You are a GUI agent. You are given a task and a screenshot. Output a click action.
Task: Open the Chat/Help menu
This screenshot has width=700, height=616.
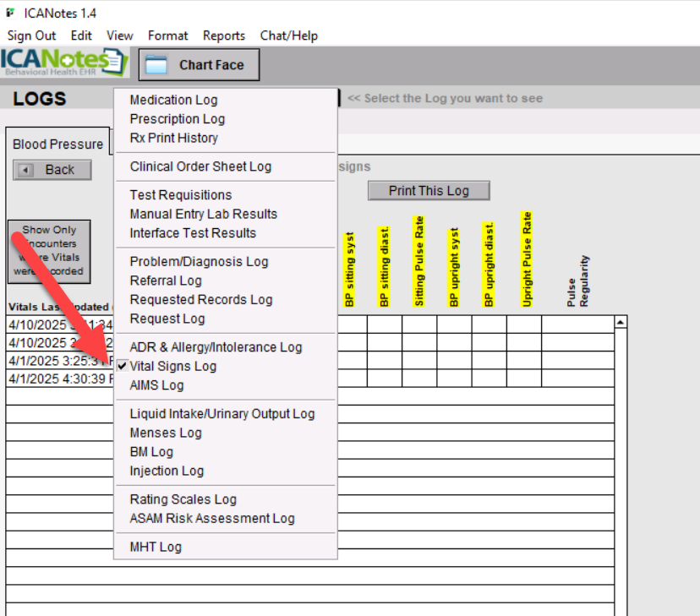click(x=288, y=35)
